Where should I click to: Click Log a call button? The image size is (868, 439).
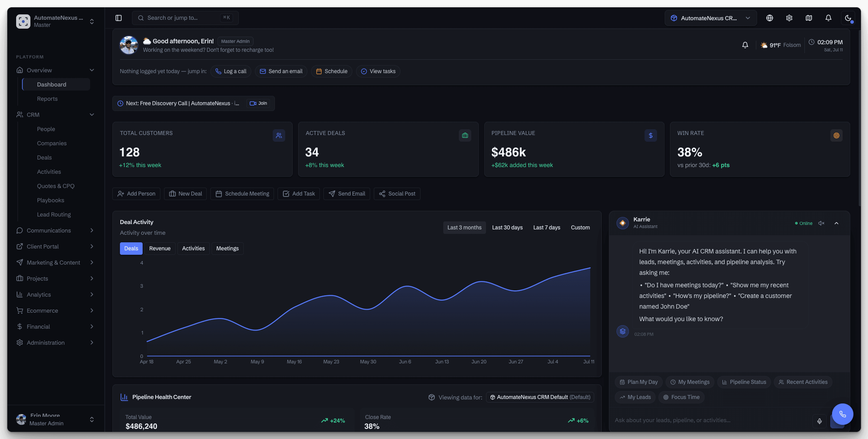pyautogui.click(x=231, y=71)
